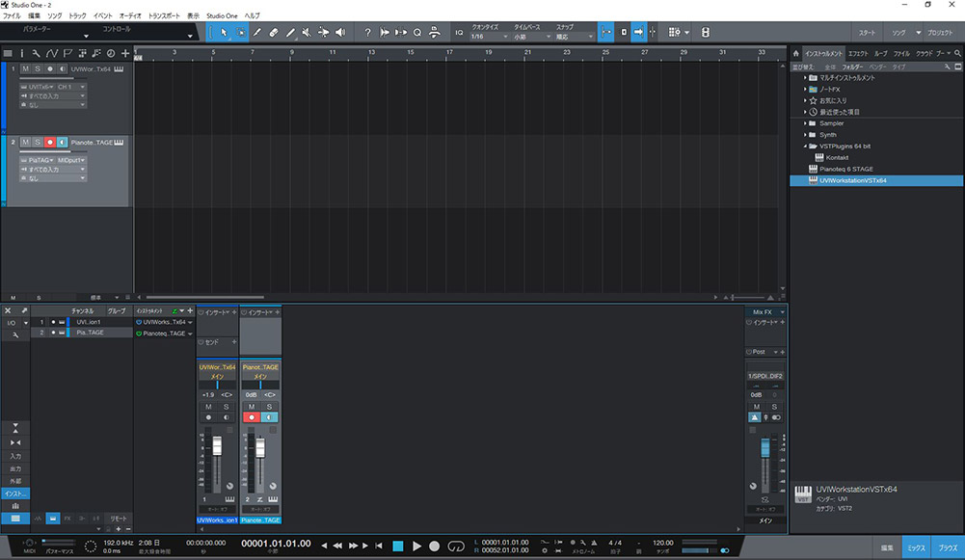Add a track with the plus icon
This screenshot has height=560, width=965.
click(x=125, y=54)
